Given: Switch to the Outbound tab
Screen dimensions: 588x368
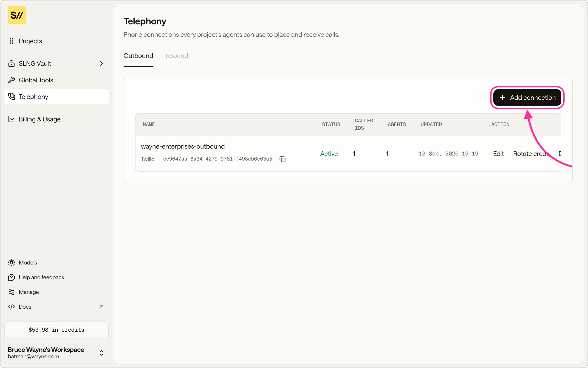Looking at the screenshot, I should click(138, 56).
